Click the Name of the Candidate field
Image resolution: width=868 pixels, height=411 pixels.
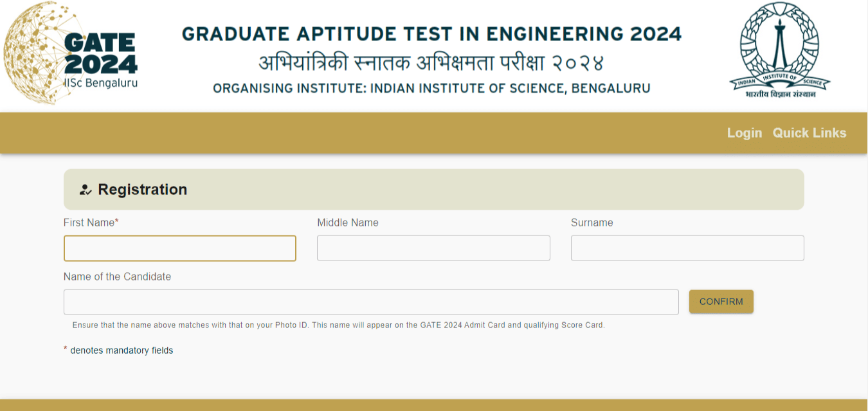(x=371, y=301)
